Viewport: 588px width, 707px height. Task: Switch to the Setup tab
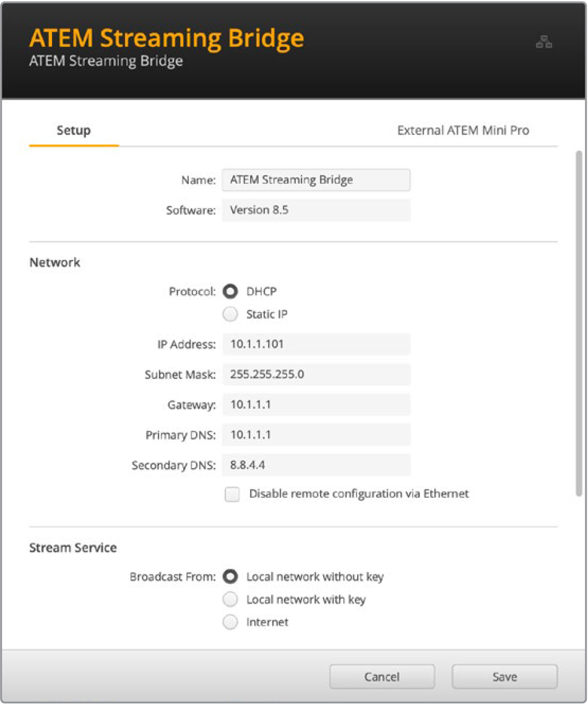click(x=74, y=131)
